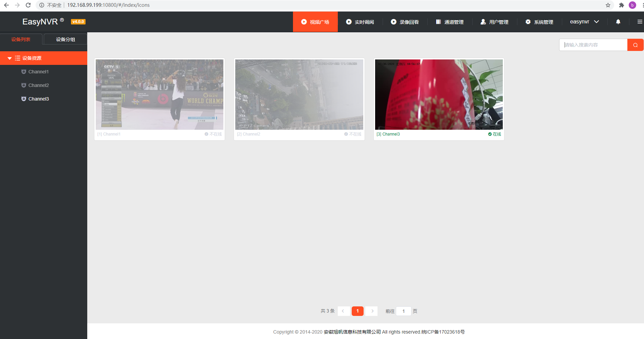Screen dimensions: 644x339
Task: Go to previous page arrow
Action: 343,311
